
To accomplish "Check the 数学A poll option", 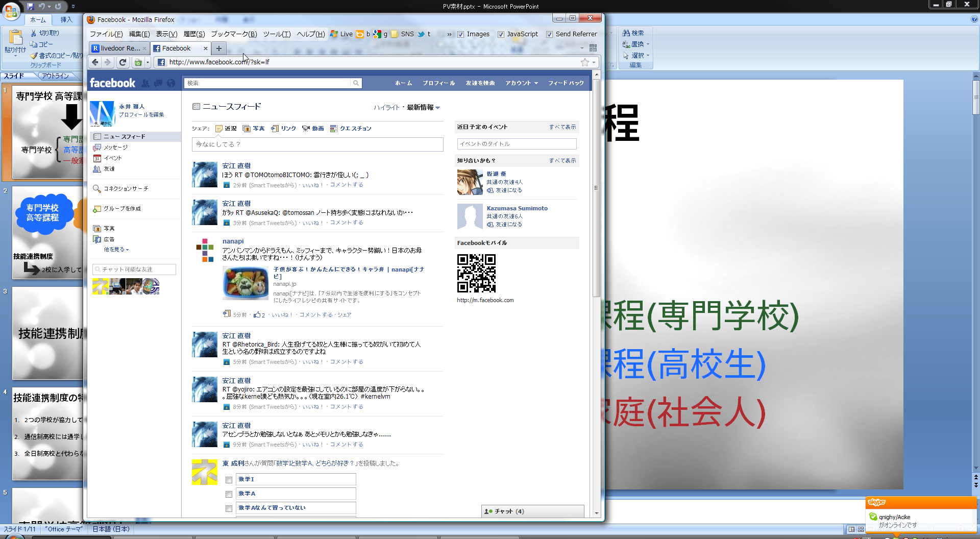I will point(229,494).
